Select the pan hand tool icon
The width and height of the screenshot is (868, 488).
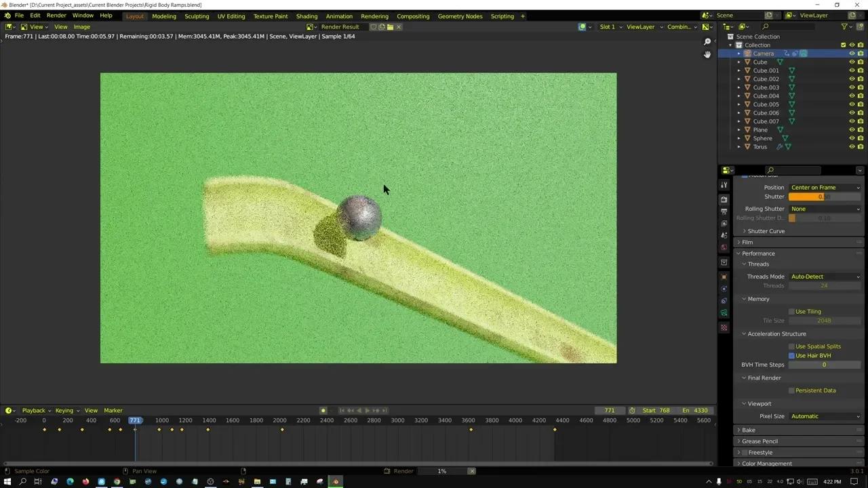pos(707,55)
